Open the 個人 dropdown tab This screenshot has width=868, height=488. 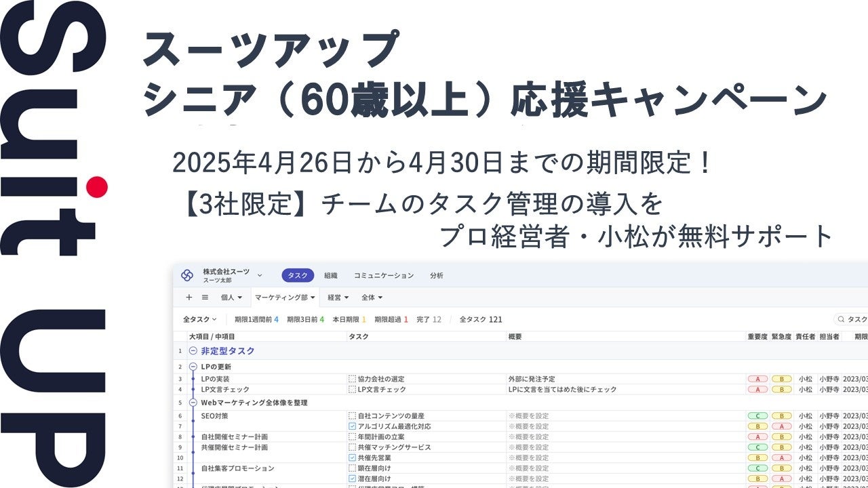pos(231,297)
